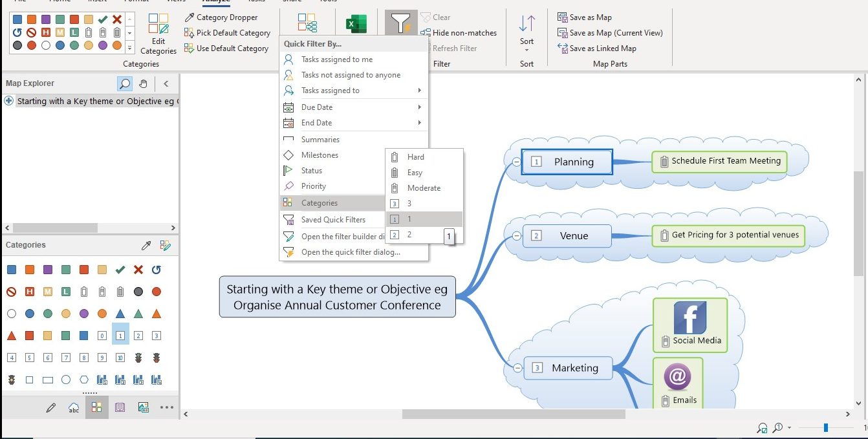
Task: Select the red H category icon in panel
Action: [29, 292]
